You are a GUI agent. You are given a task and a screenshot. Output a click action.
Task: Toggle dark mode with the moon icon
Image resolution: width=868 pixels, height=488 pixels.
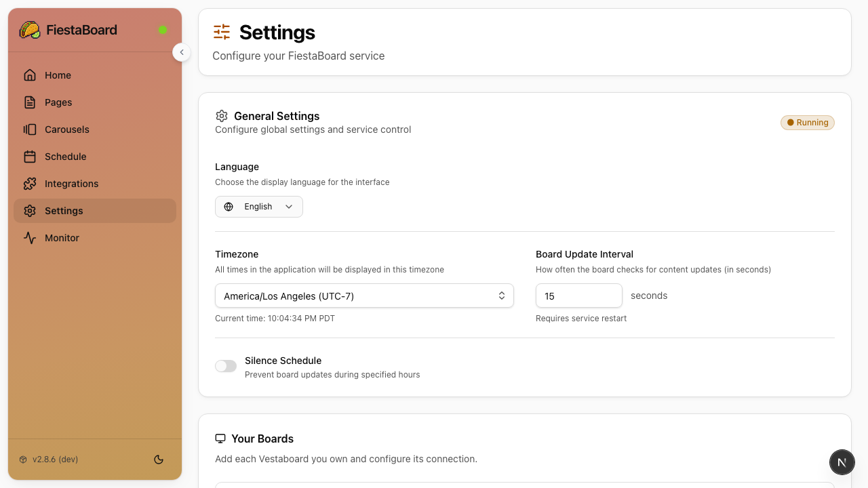(x=159, y=460)
